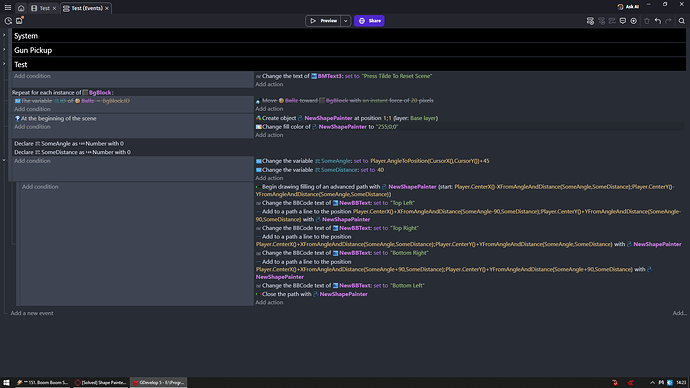Screen dimensions: 690x388
Task: Undo the last change
Action: [657, 21]
